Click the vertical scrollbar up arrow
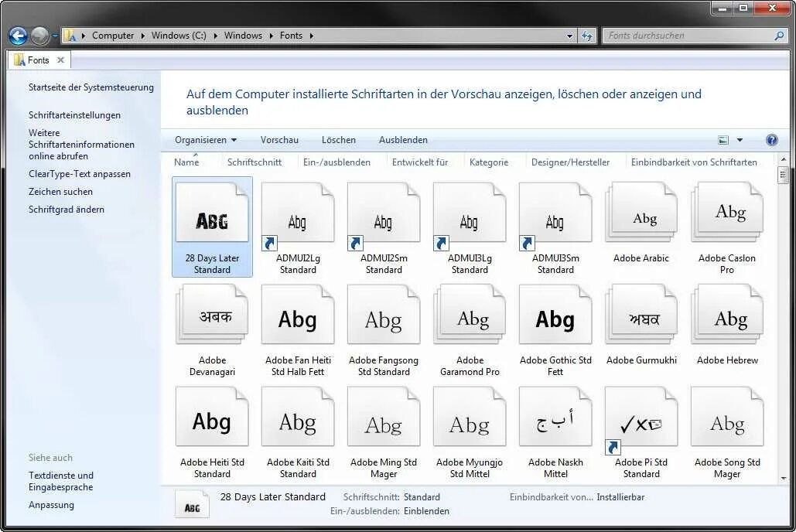This screenshot has height=532, width=796. tap(783, 159)
